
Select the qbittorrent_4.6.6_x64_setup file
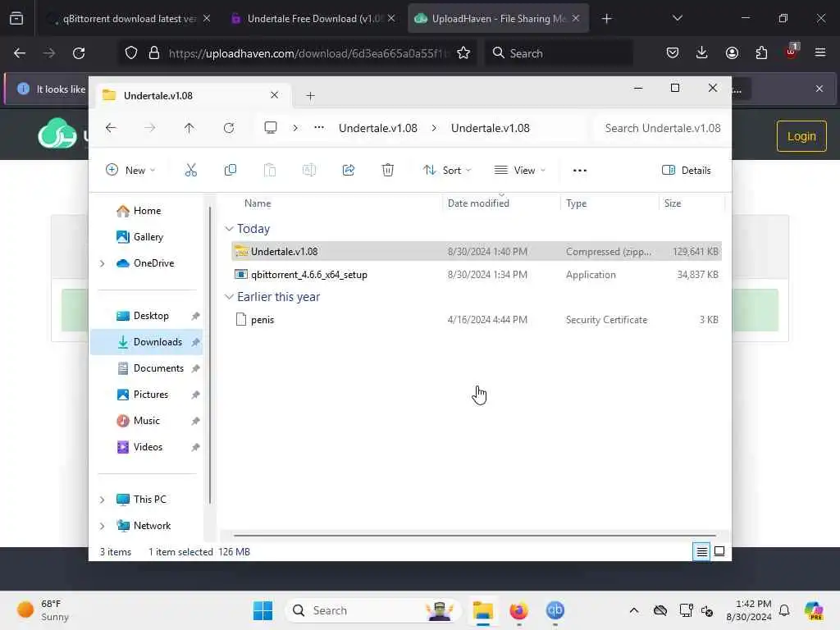point(477,274)
